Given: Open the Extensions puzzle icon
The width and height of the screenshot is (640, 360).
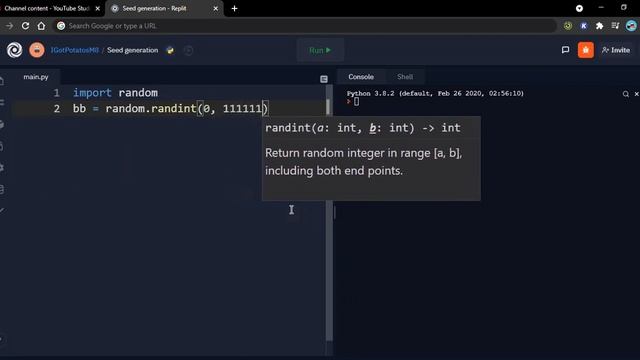Looking at the screenshot, I should [x=599, y=26].
